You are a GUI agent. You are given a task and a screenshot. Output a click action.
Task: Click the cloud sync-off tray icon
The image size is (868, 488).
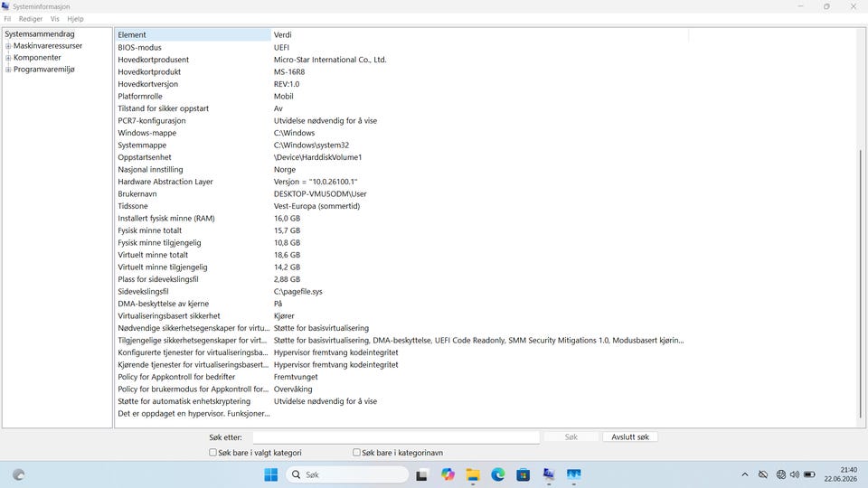(x=763, y=474)
